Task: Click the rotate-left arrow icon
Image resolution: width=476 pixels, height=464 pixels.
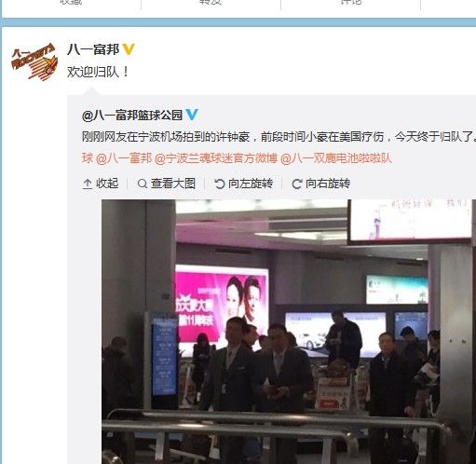Action: (220, 184)
